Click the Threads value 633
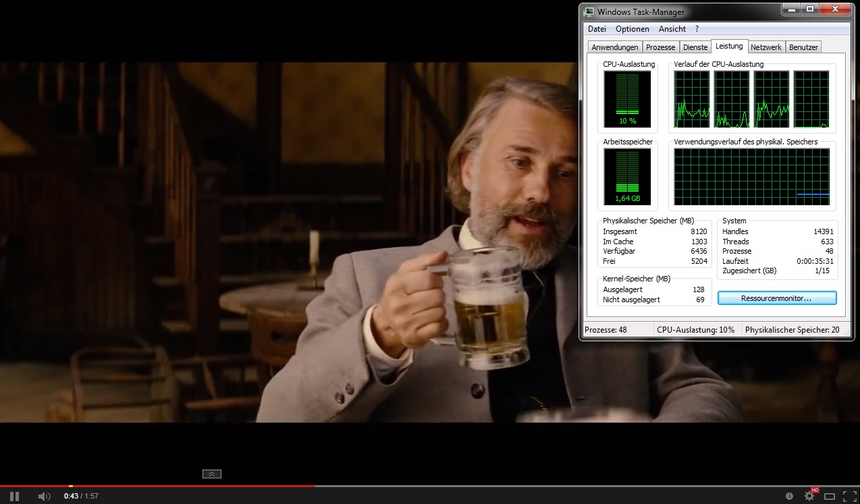 click(x=827, y=242)
